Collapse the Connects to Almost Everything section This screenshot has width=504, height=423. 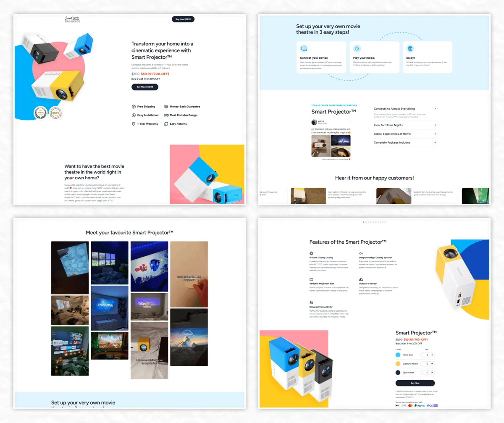435,109
